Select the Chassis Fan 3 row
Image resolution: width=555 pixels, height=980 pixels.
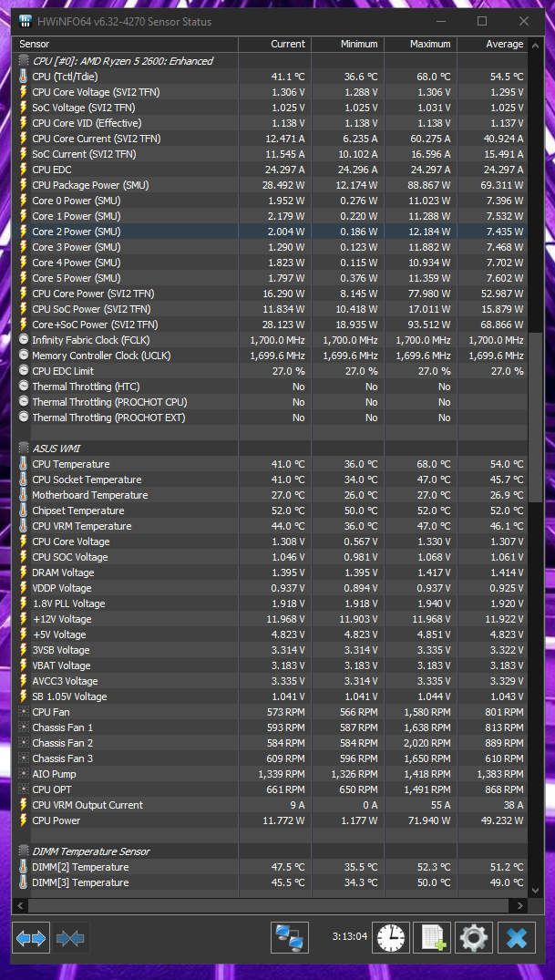[x=270, y=758]
